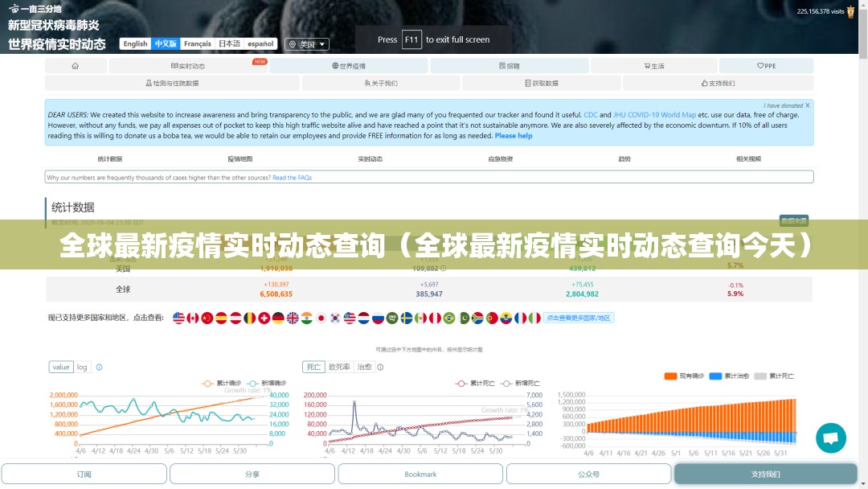This screenshot has height=489, width=868.
Task: Select the United States flag icon
Action: (x=178, y=317)
